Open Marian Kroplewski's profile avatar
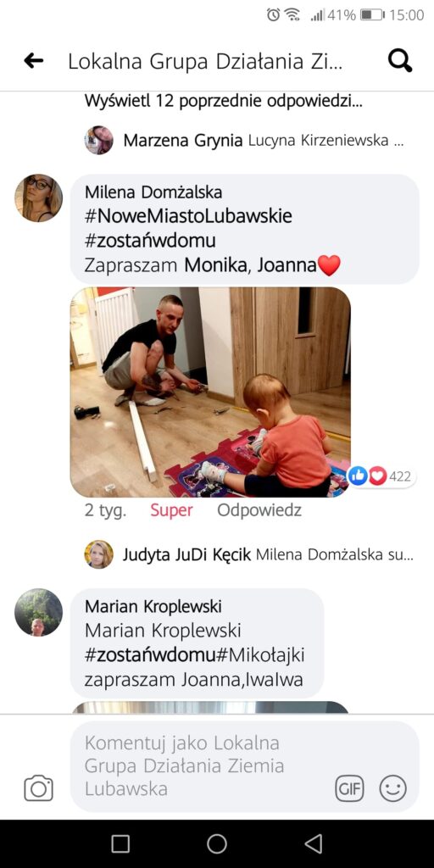The width and height of the screenshot is (434, 868). pyautogui.click(x=38, y=612)
